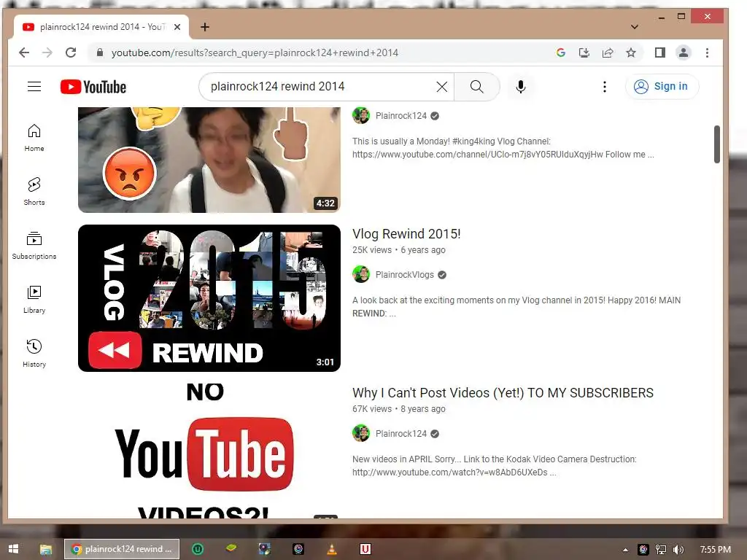Open Library in the sidebar
Image resolution: width=747 pixels, height=560 pixels.
(34, 299)
